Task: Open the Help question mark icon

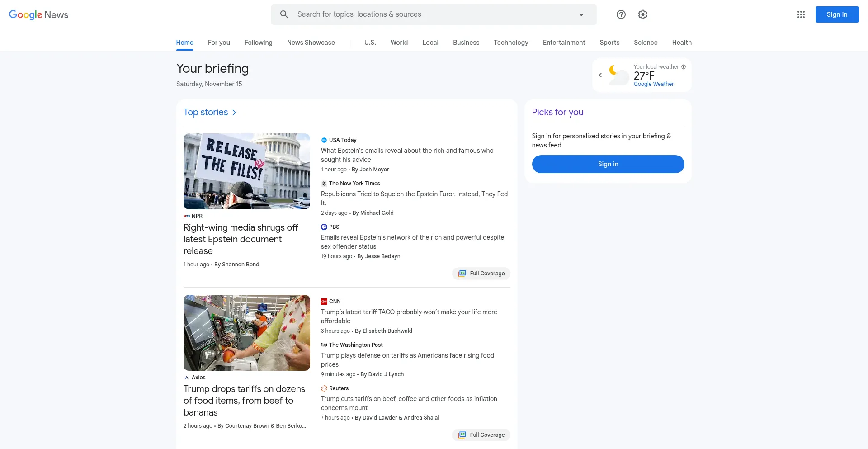Action: 621,14
